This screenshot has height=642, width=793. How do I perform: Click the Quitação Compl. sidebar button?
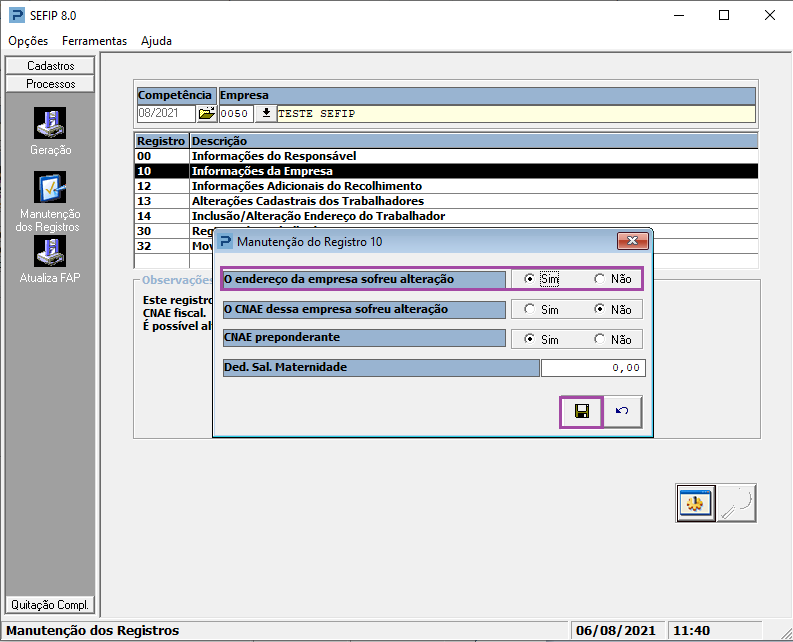50,605
